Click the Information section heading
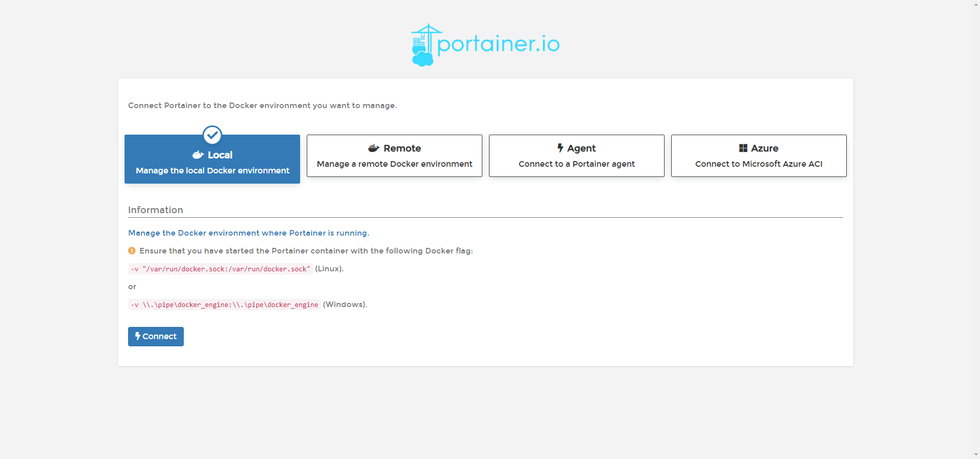Image resolution: width=980 pixels, height=459 pixels. [x=156, y=210]
